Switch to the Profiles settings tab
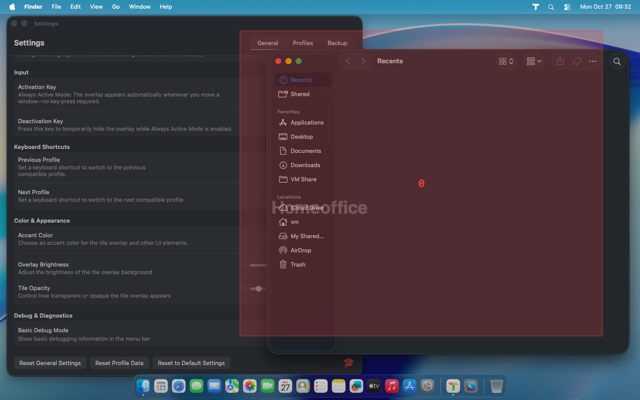640x400 pixels. click(x=303, y=43)
